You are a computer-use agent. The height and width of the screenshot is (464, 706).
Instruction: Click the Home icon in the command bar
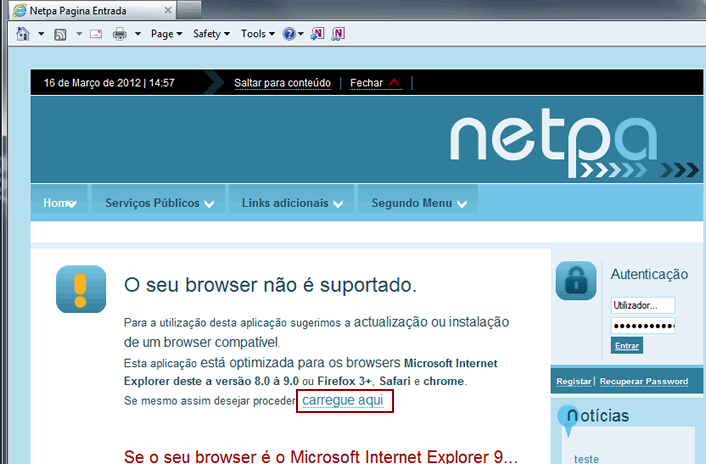pyautogui.click(x=23, y=34)
